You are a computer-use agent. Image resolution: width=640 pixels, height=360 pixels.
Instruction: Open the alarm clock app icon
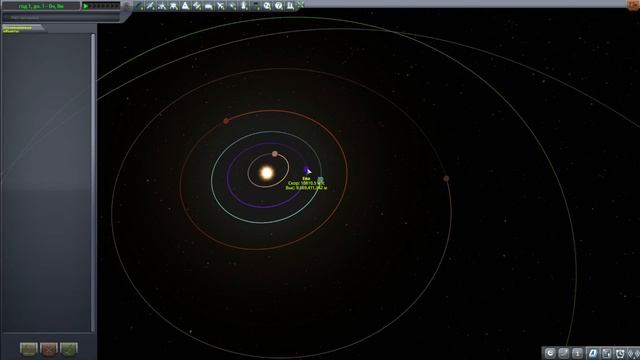point(620,353)
